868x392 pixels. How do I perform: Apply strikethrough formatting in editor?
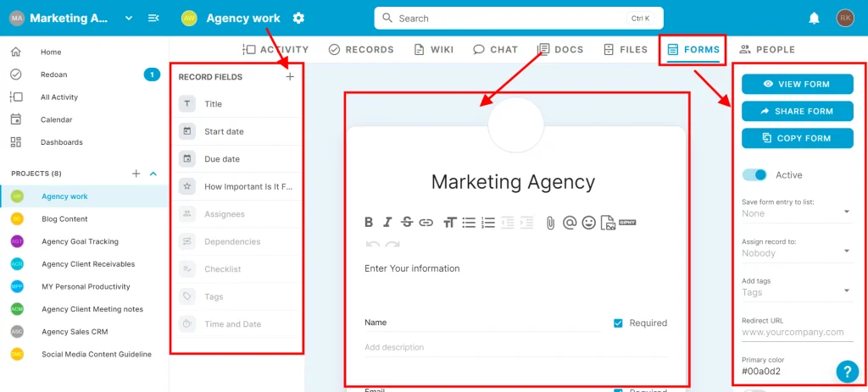(407, 223)
